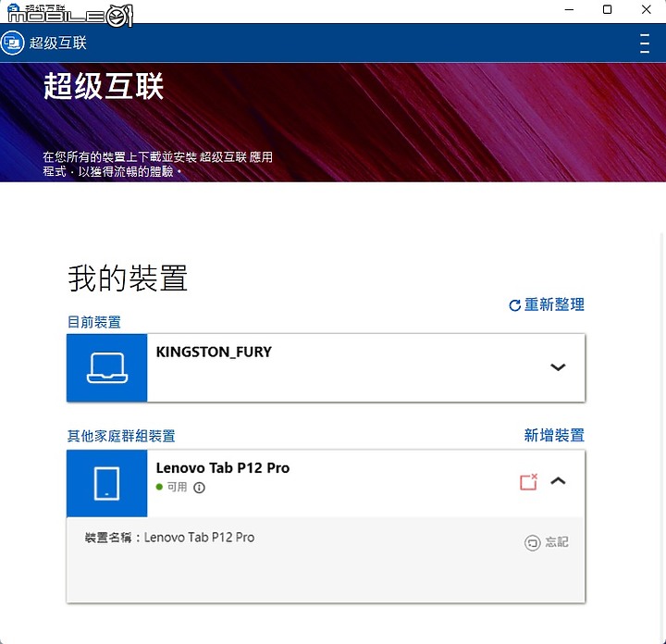Click the 目前裝置 section label
The image size is (666, 644).
point(93,322)
